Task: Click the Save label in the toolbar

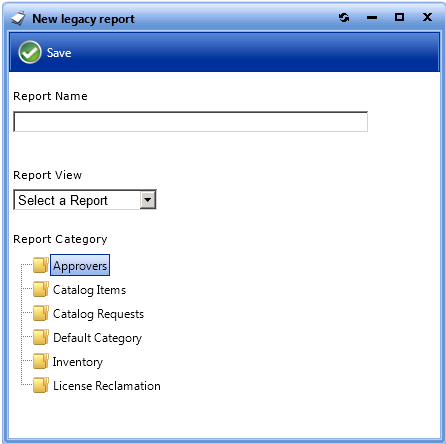Action: [59, 53]
